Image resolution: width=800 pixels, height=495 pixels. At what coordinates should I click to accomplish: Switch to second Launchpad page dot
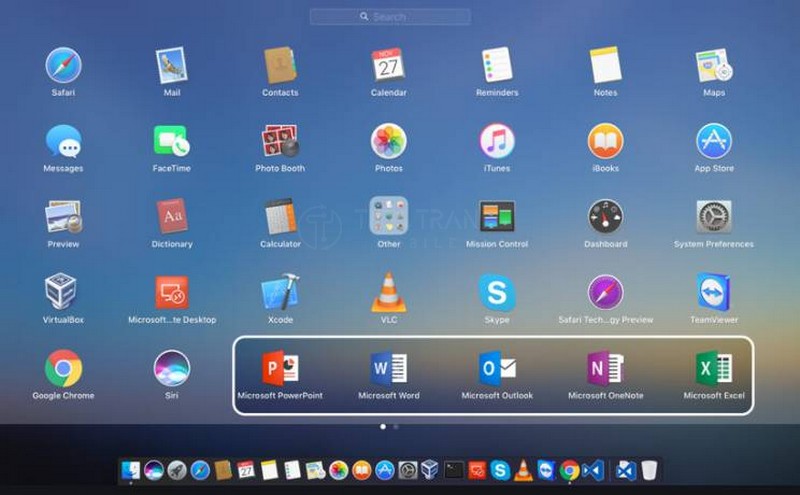(396, 426)
